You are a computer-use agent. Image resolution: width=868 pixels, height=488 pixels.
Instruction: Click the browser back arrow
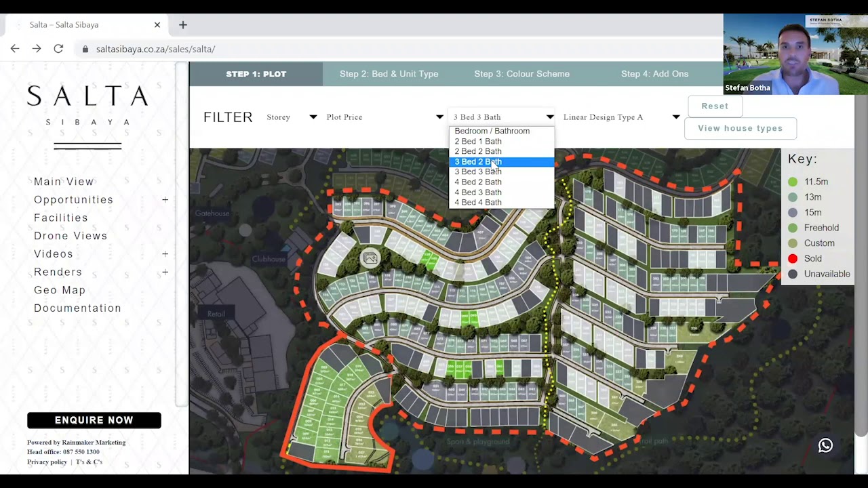(x=15, y=49)
